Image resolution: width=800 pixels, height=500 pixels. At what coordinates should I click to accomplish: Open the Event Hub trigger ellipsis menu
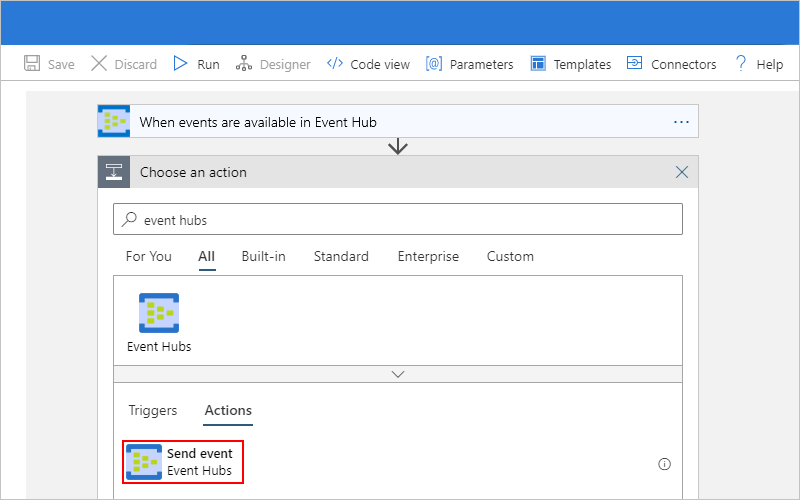point(682,122)
